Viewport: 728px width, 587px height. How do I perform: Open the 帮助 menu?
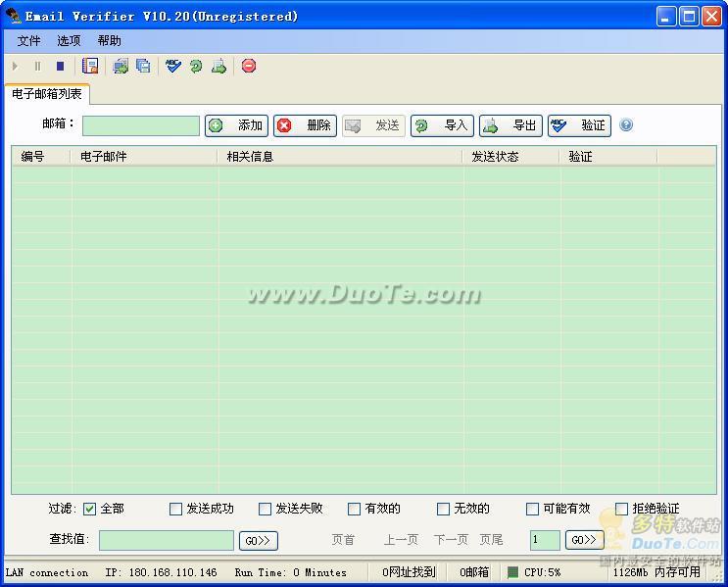click(x=109, y=41)
